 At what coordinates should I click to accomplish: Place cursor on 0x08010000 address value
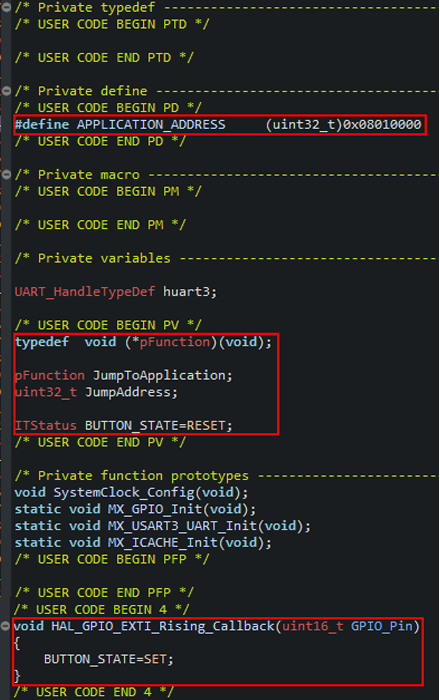pyautogui.click(x=382, y=125)
